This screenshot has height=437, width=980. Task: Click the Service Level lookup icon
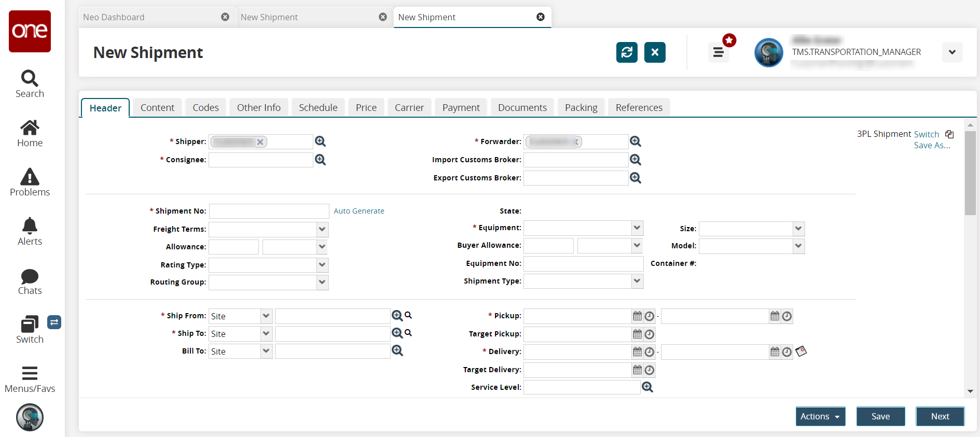(647, 387)
